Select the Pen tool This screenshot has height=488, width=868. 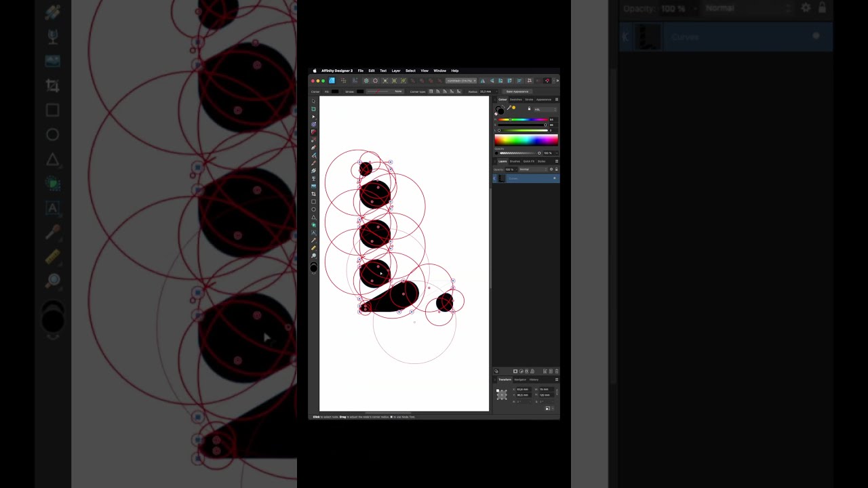tap(313, 147)
